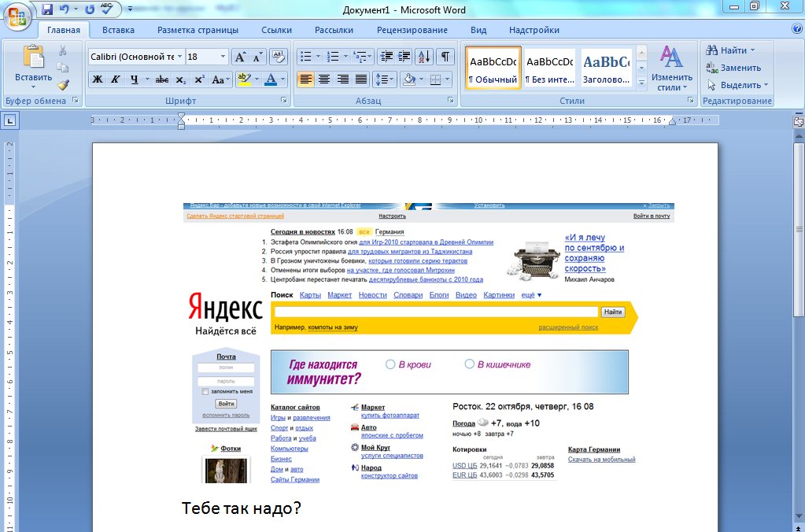The height and width of the screenshot is (532, 805).
Task: Justify text alignment
Action: coord(361,79)
